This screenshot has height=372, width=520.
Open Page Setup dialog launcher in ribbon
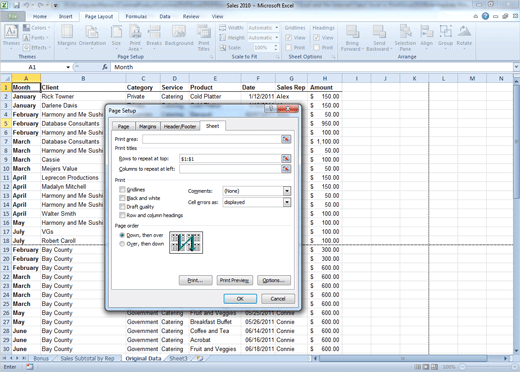point(211,57)
